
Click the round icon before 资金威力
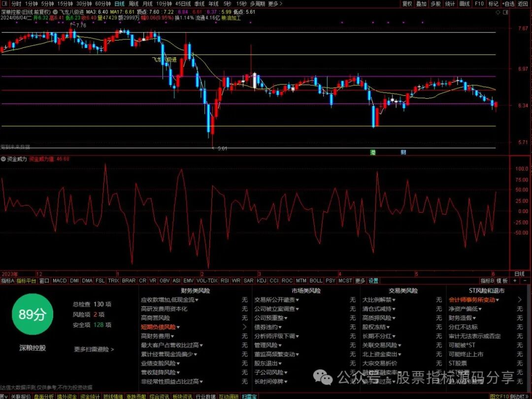(3, 159)
